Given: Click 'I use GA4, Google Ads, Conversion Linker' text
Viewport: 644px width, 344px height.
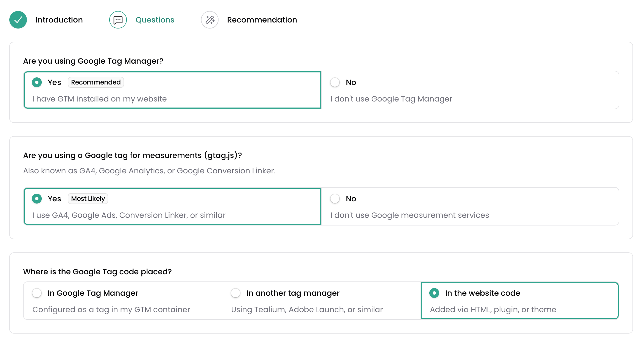Looking at the screenshot, I should pyautogui.click(x=129, y=215).
